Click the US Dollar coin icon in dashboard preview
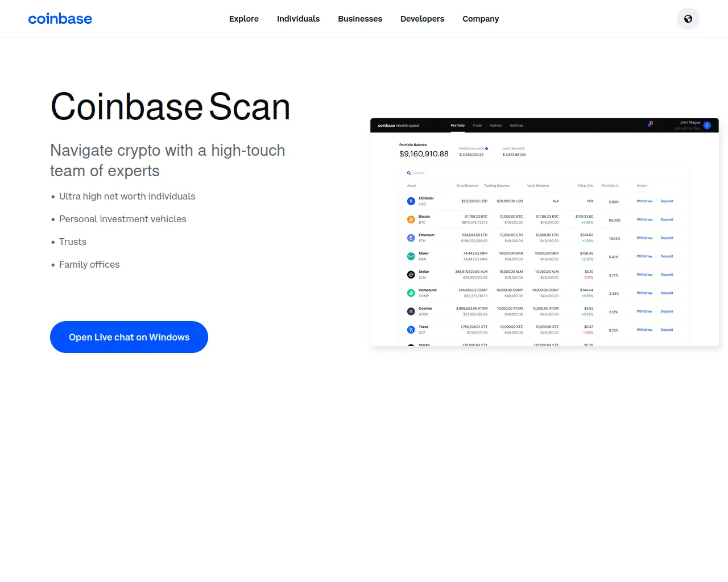 [411, 201]
